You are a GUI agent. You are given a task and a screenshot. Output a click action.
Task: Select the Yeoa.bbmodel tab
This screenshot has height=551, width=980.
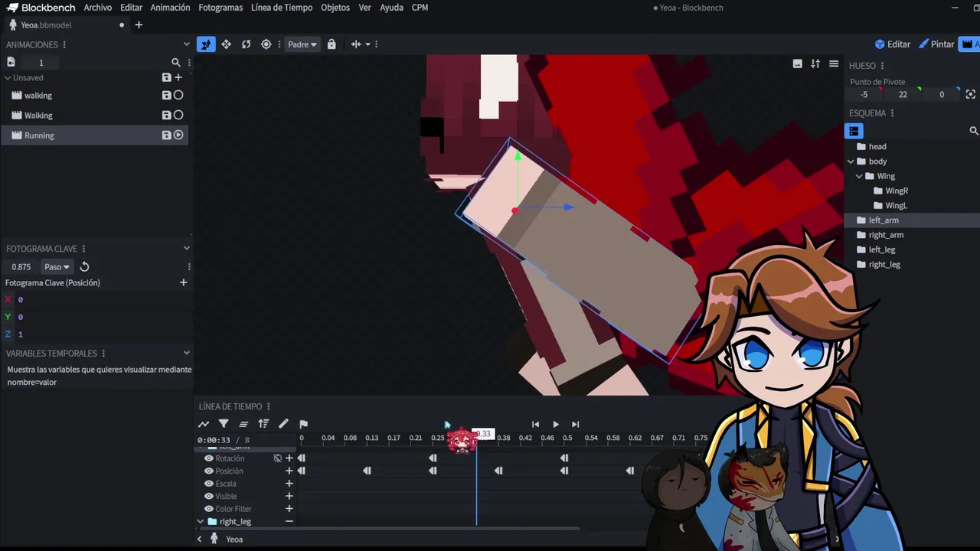click(x=65, y=25)
